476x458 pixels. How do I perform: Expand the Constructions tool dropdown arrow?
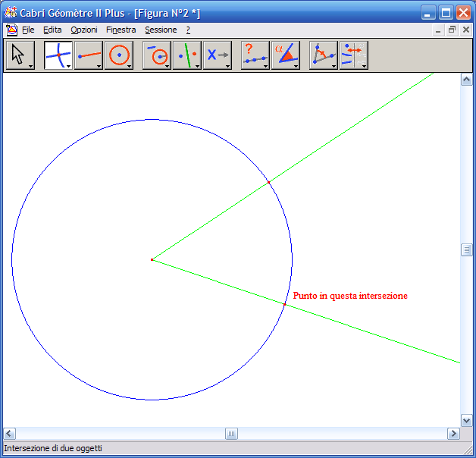click(x=167, y=66)
